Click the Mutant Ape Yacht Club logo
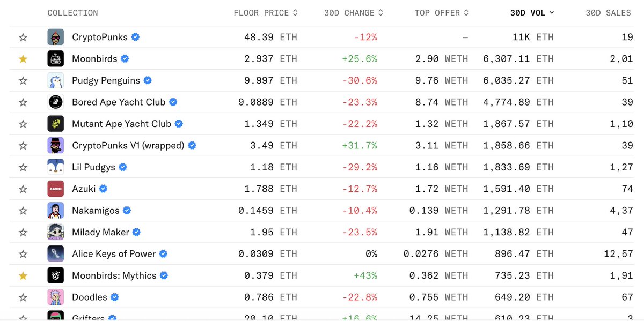This screenshot has height=321, width=644. 56,124
